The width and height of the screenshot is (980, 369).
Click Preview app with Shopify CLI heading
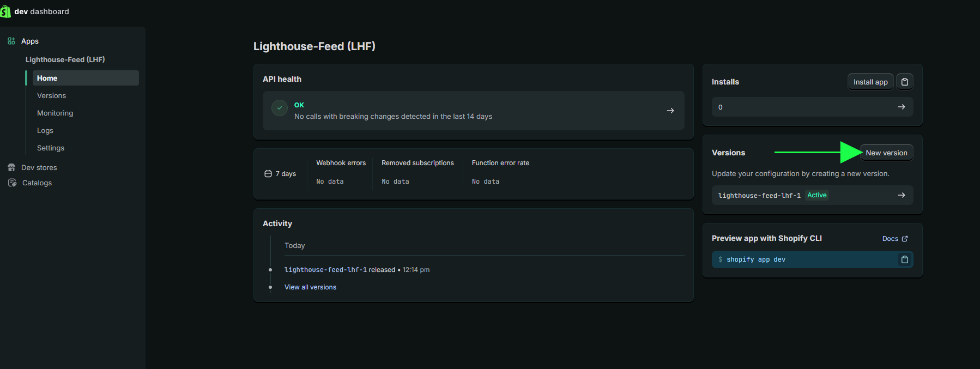(767, 238)
